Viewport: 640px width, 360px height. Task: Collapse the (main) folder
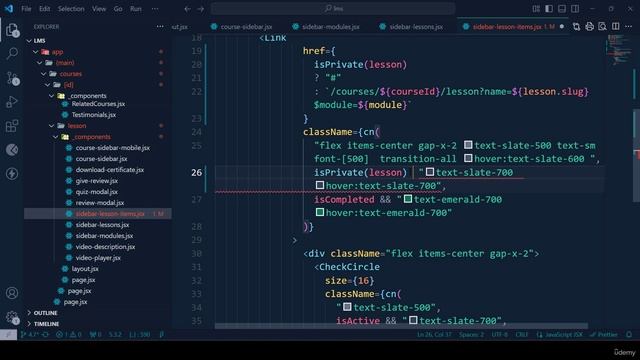point(40,63)
